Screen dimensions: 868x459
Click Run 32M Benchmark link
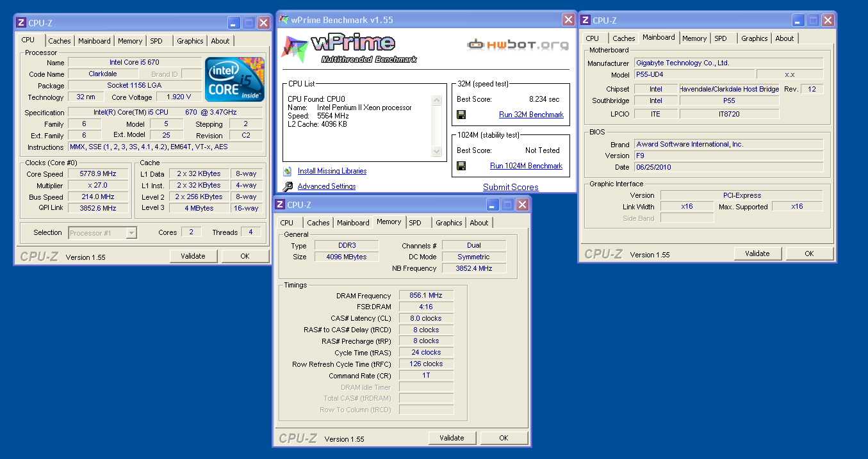pos(531,115)
